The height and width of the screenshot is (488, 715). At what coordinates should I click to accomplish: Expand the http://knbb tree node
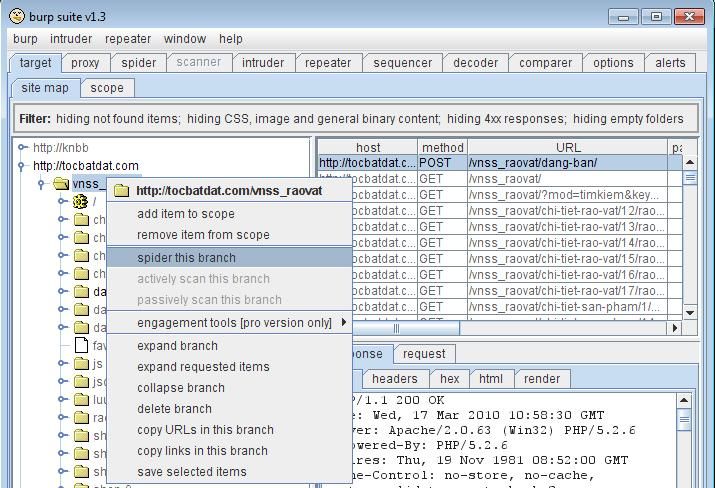click(x=23, y=148)
